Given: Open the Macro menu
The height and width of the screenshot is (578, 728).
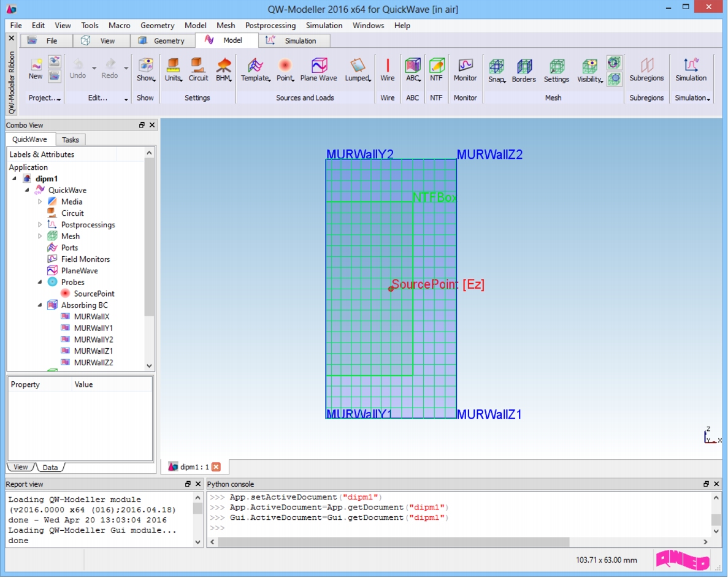Looking at the screenshot, I should [120, 26].
